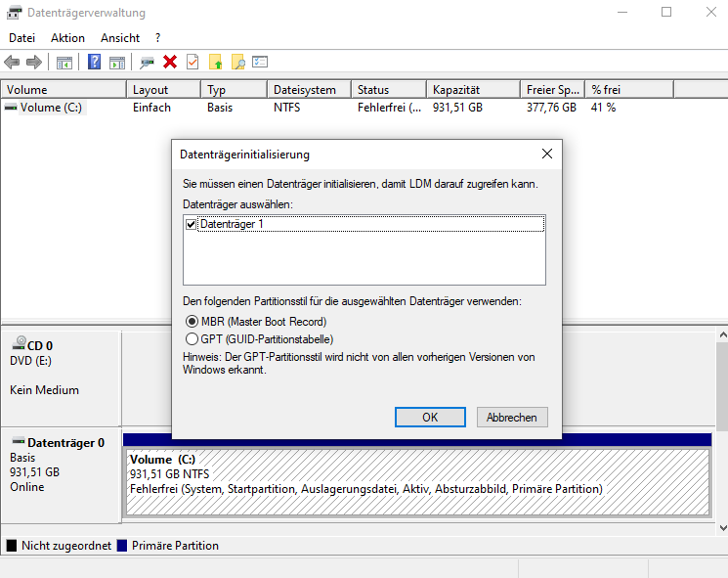This screenshot has height=578, width=728.
Task: Click the scroll up arrow in disk pane
Action: pos(722,334)
